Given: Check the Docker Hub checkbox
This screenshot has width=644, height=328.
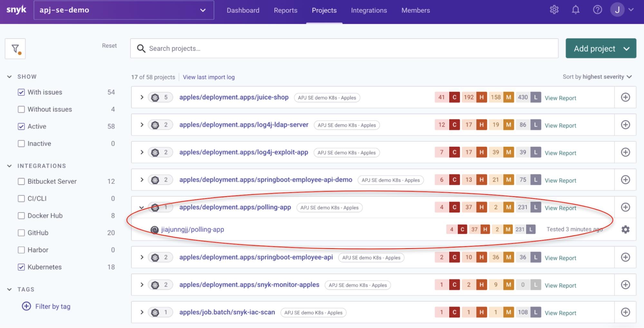Looking at the screenshot, I should (21, 216).
